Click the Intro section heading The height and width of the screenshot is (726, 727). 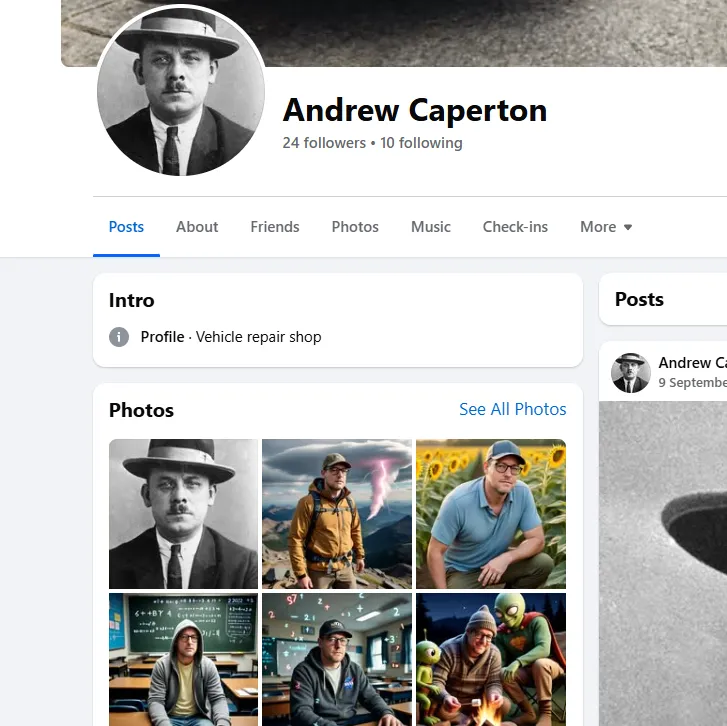(x=132, y=300)
